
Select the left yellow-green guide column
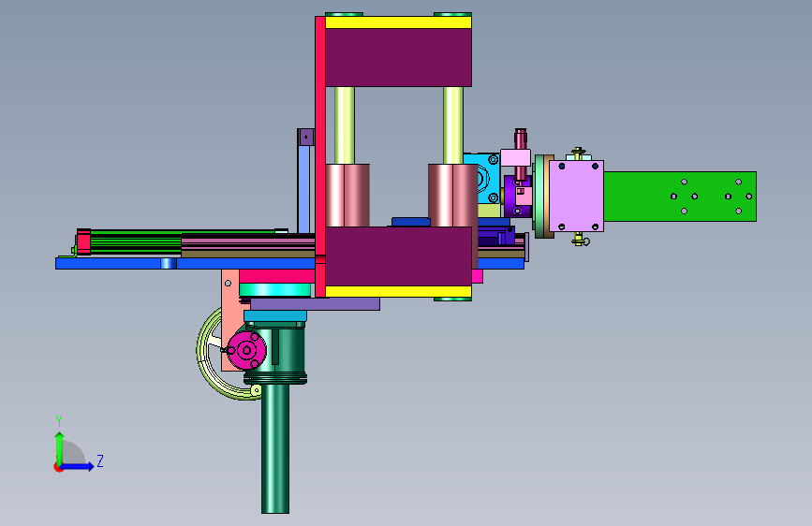pyautogui.click(x=345, y=125)
